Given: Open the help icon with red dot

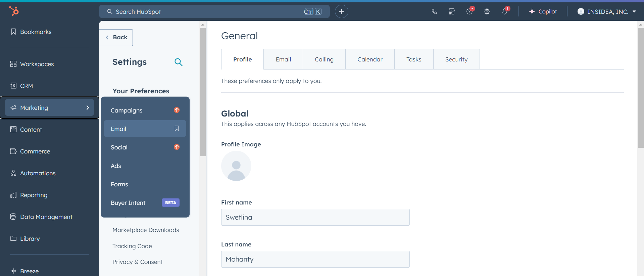Looking at the screenshot, I should point(469,11).
